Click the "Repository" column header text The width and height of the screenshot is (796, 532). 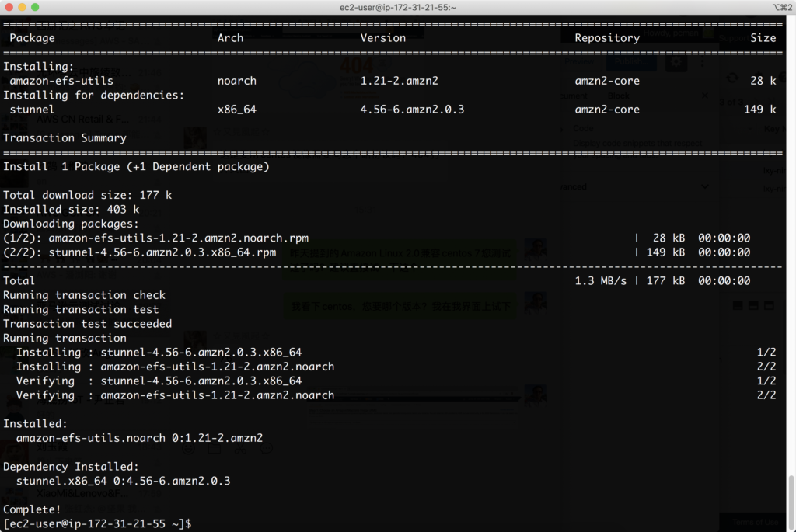coord(607,38)
